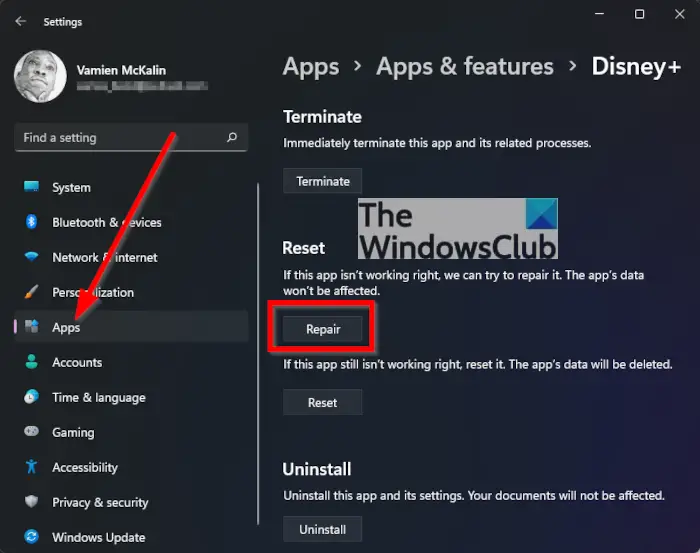Select Apps in the sidebar
Screen dimensions: 700x553
(x=131, y=327)
